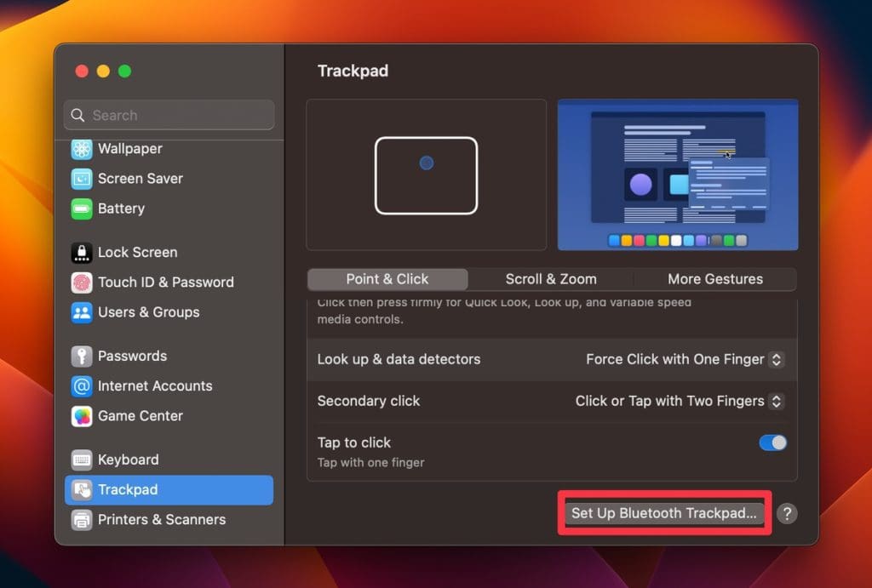Click the trackpad gesture preview thumbnail
Image resolution: width=872 pixels, height=588 pixels.
pos(427,175)
